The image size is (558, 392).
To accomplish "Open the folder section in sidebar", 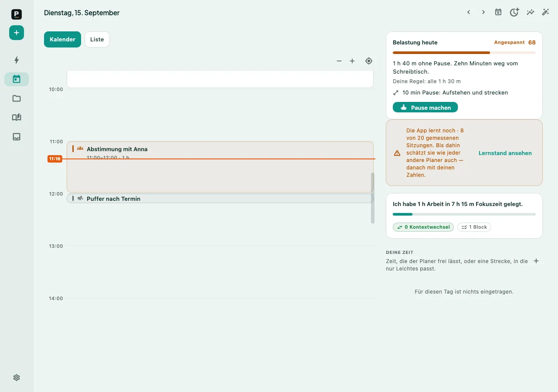I will pos(17,98).
